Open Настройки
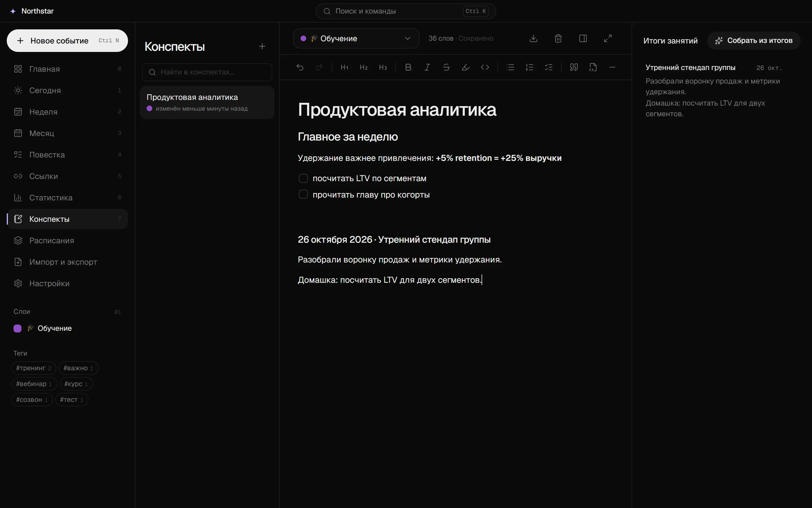Viewport: 812px width, 508px height. [67, 284]
